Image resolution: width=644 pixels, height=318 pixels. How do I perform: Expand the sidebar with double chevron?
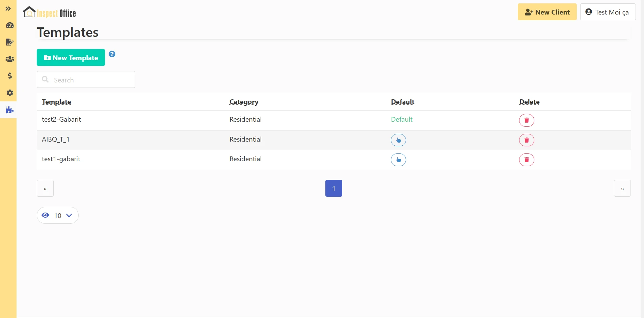click(x=8, y=9)
